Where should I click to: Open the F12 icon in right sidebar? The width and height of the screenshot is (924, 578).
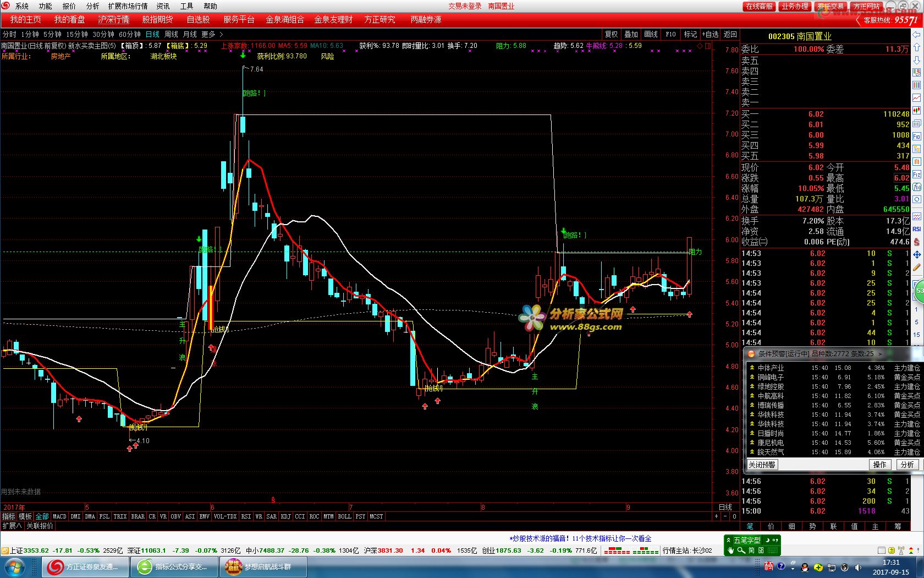click(x=917, y=174)
